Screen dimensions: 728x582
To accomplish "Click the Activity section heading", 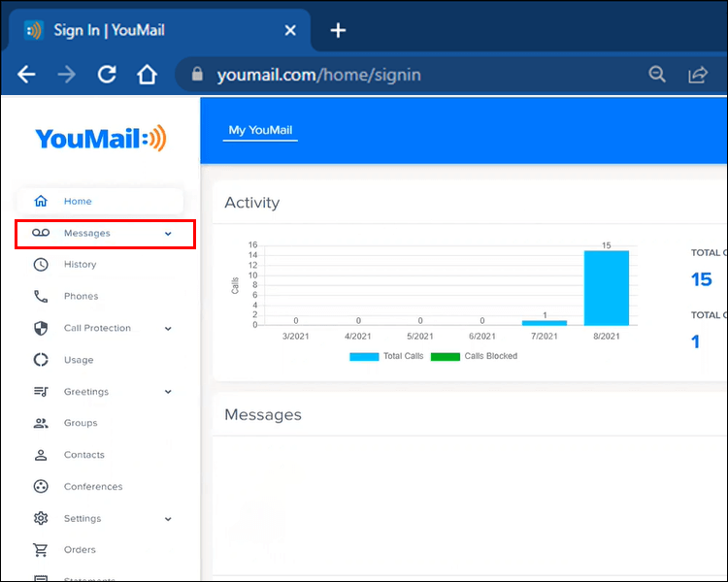I will pos(252,203).
